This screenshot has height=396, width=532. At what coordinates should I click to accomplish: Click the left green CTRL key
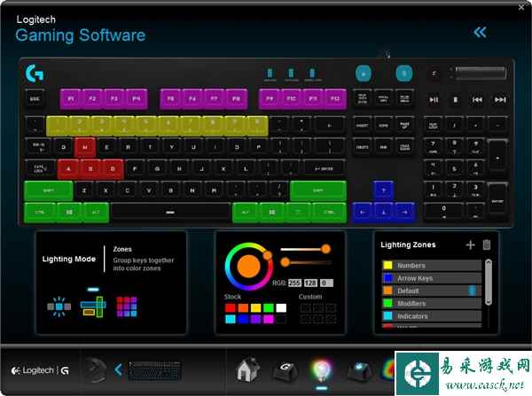(40, 213)
